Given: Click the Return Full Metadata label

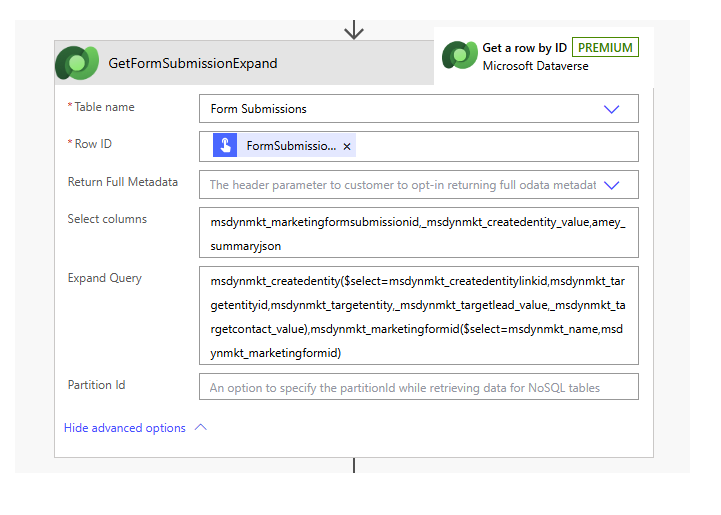Looking at the screenshot, I should tap(123, 182).
